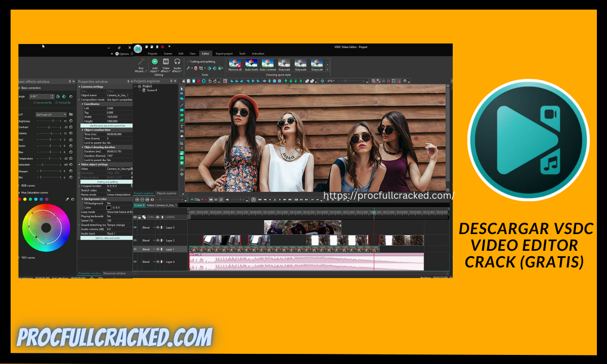The image size is (607, 364).
Task: Click Set the same size as the parent has
Action: pyautogui.click(x=108, y=125)
